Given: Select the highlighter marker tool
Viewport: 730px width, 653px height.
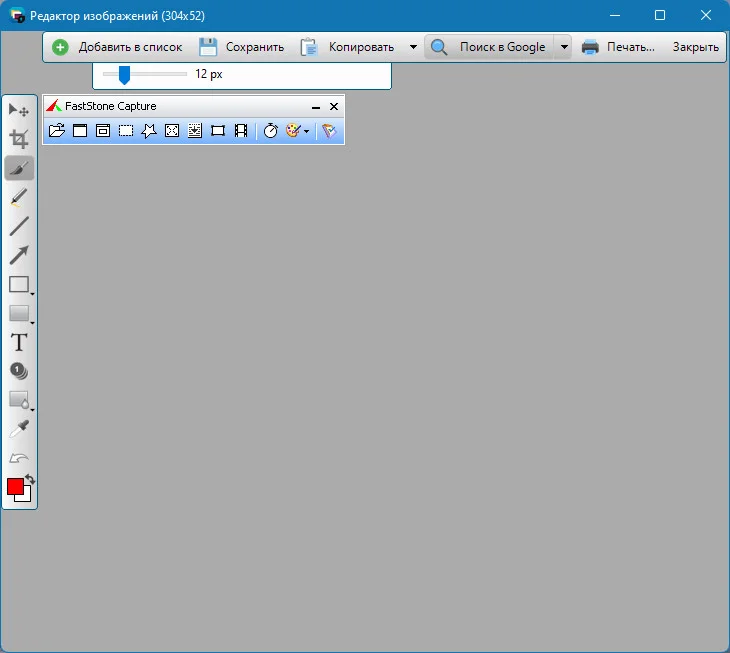Looking at the screenshot, I should (19, 197).
